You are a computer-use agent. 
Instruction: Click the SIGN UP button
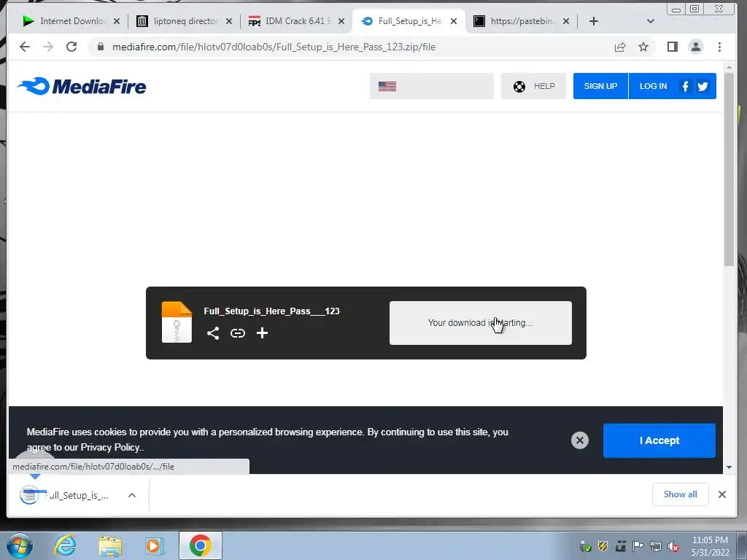(x=600, y=86)
